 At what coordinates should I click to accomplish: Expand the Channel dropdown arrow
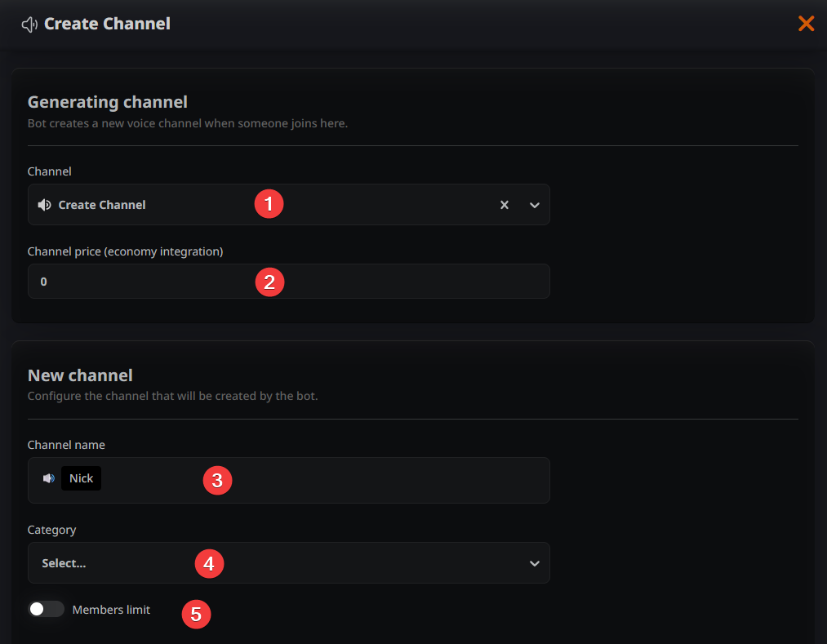(x=535, y=205)
